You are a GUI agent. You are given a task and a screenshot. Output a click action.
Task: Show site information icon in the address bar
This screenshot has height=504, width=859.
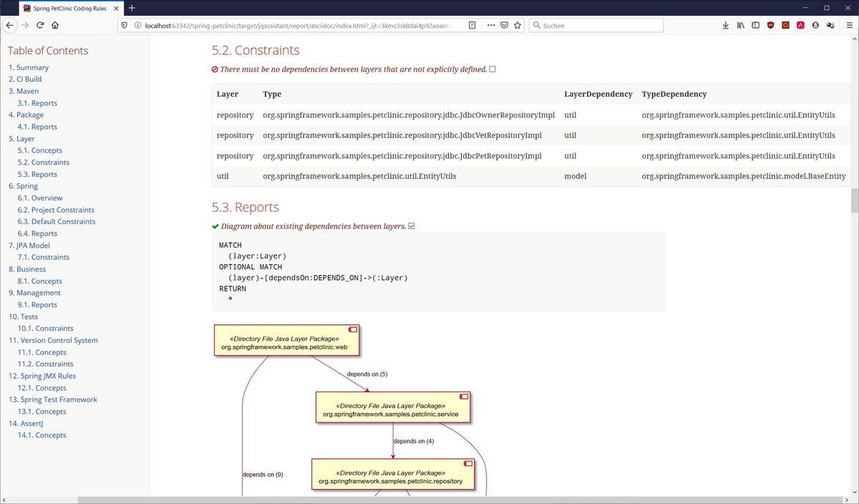[x=137, y=25]
